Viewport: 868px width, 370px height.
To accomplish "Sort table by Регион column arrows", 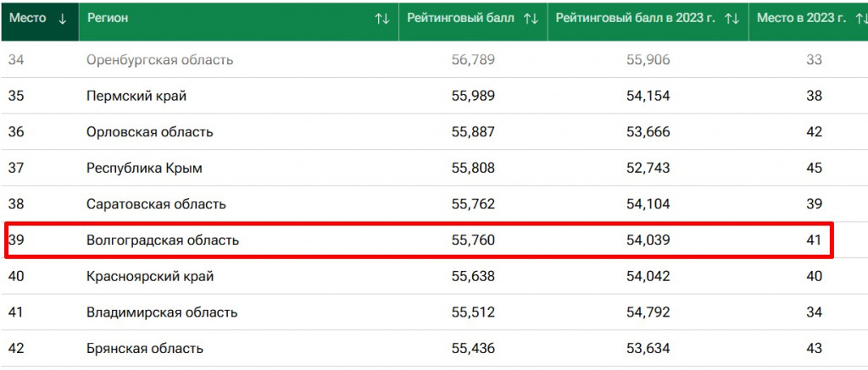I will pyautogui.click(x=381, y=19).
